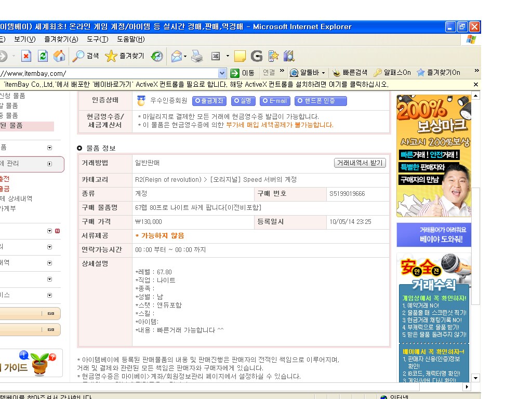
Task: Refresh the page with the Refresh icon
Action: 43,56
